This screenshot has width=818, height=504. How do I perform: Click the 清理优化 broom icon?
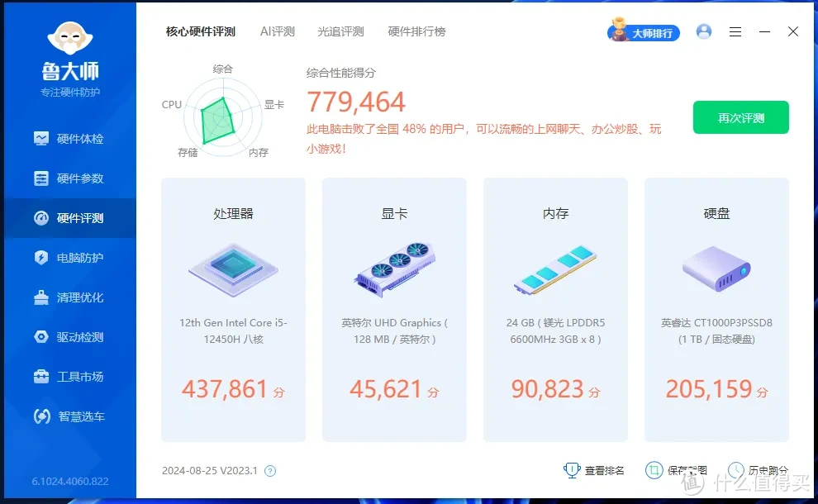tap(41, 297)
